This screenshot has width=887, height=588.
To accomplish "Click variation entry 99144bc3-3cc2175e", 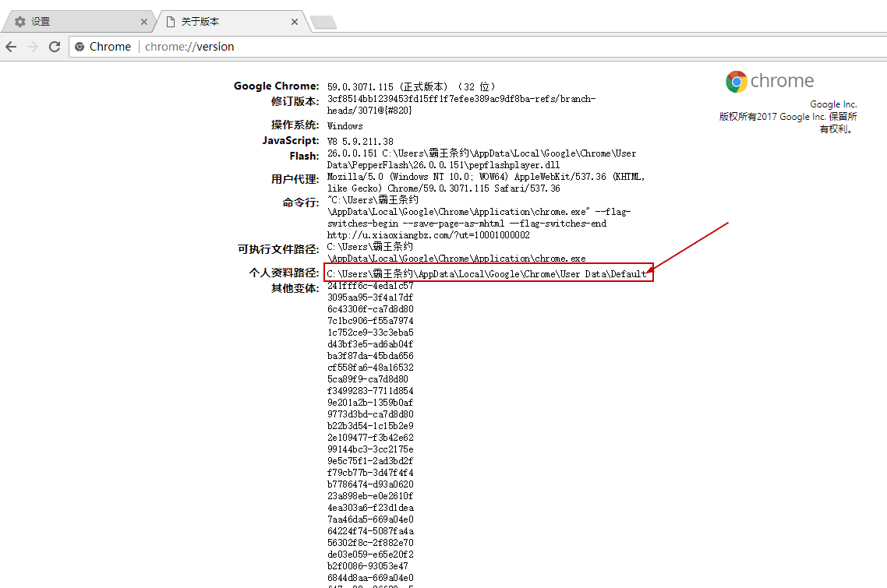I will tap(370, 449).
